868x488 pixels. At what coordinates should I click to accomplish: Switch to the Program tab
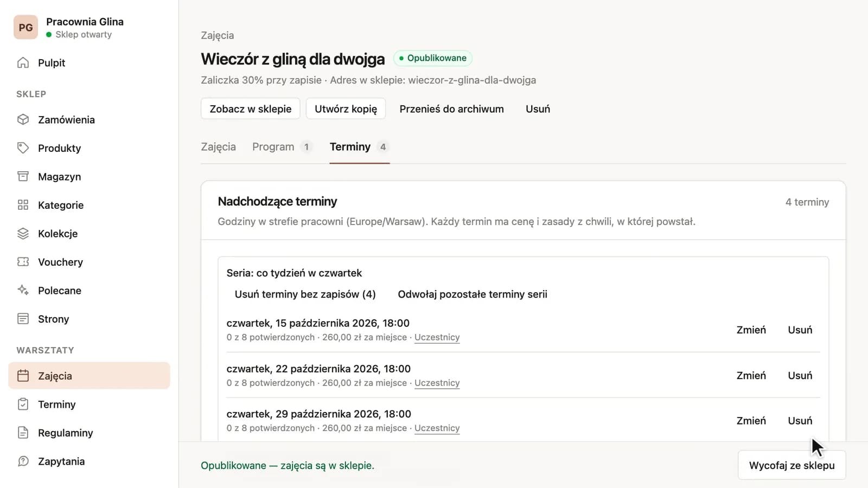(x=282, y=147)
